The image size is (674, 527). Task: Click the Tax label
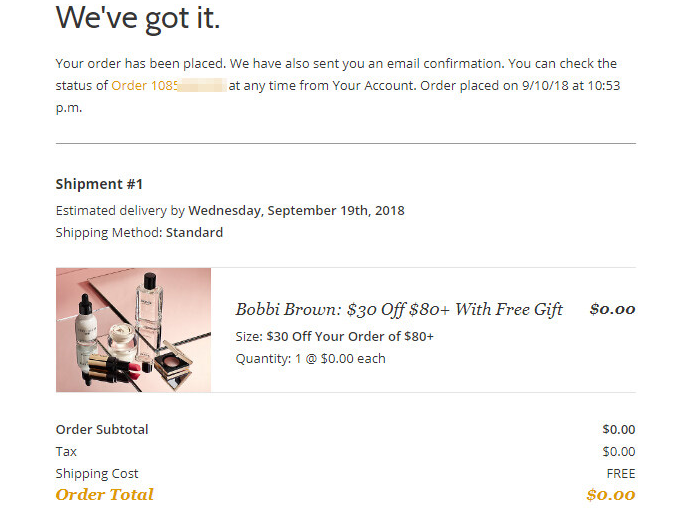[x=66, y=452]
